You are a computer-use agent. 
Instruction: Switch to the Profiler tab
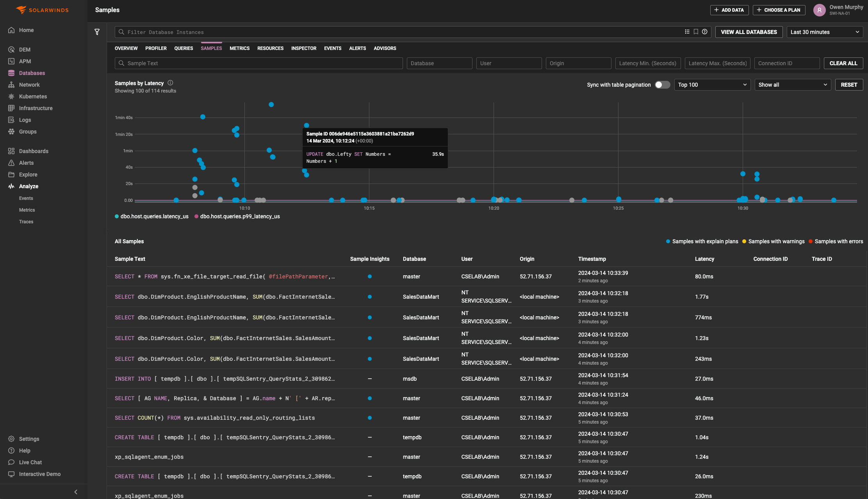tap(156, 48)
